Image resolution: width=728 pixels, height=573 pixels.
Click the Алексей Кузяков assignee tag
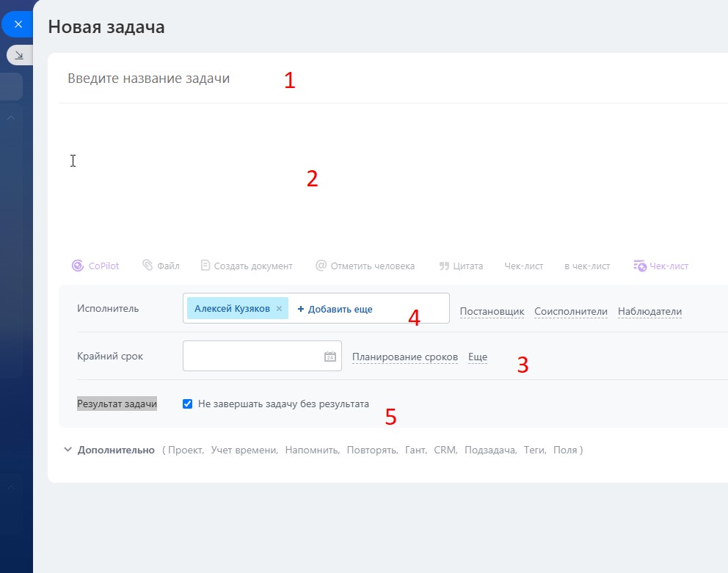click(x=232, y=308)
